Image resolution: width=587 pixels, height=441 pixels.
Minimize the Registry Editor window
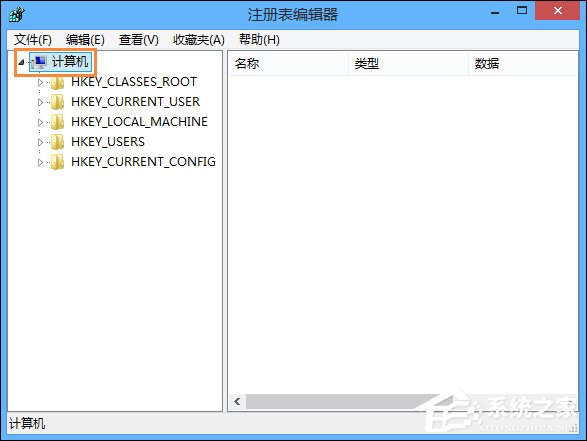point(495,12)
